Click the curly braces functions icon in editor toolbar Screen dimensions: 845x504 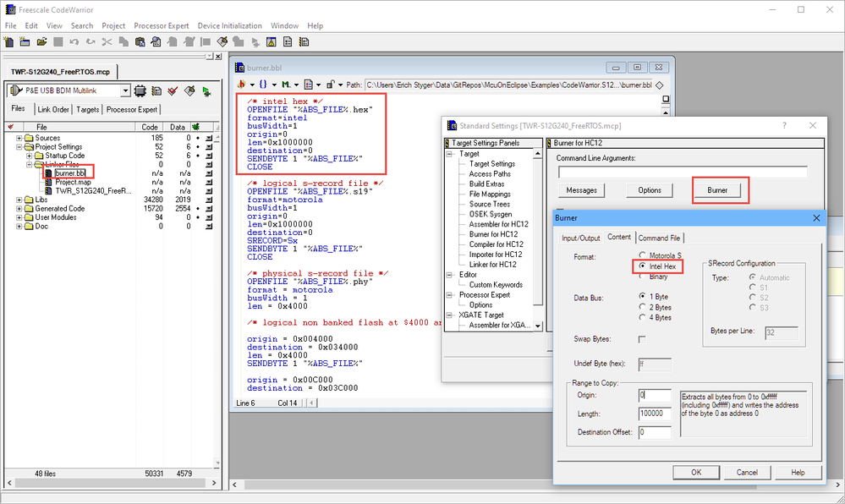pyautogui.click(x=264, y=85)
